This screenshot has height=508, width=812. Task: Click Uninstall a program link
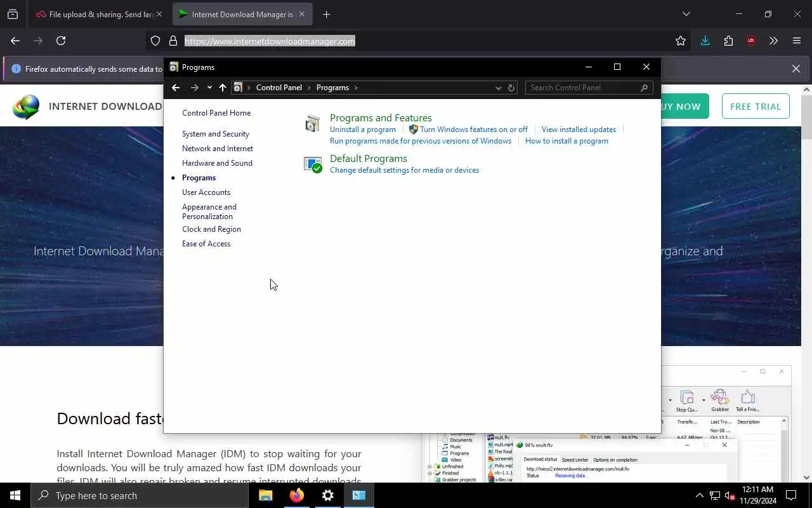click(x=363, y=130)
